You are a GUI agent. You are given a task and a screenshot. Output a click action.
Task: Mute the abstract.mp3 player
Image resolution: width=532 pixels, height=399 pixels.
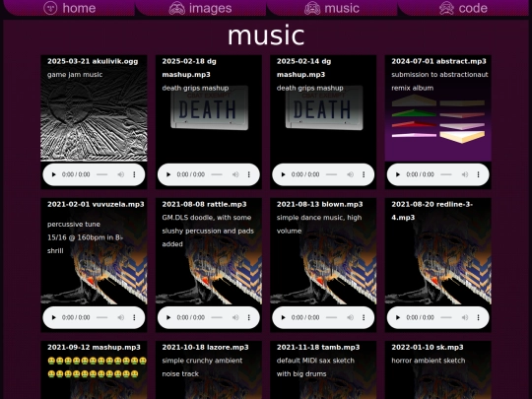[x=465, y=174]
